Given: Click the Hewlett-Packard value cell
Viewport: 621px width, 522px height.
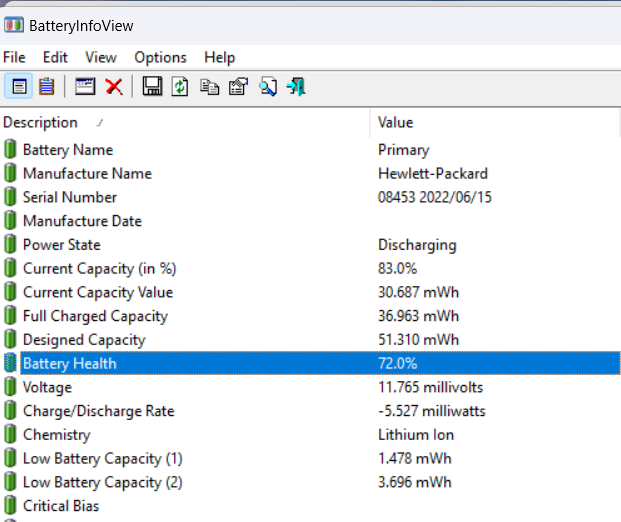Looking at the screenshot, I should coord(433,173).
